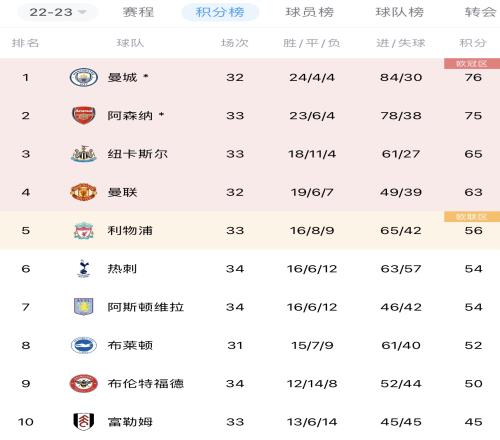Click the Brentford club crest
The width and height of the screenshot is (500, 440).
(x=83, y=384)
